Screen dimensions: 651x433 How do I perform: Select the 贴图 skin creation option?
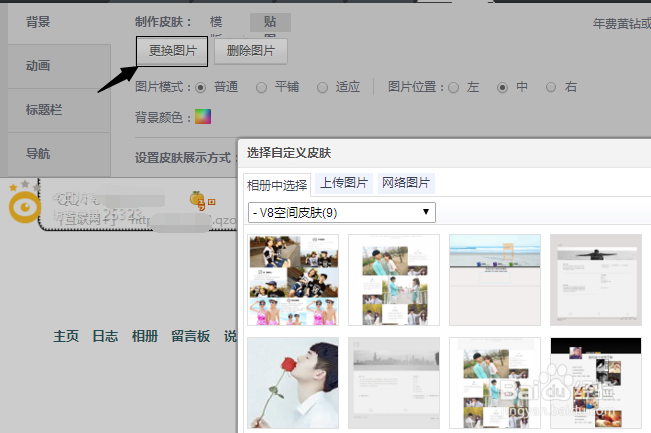(x=270, y=22)
